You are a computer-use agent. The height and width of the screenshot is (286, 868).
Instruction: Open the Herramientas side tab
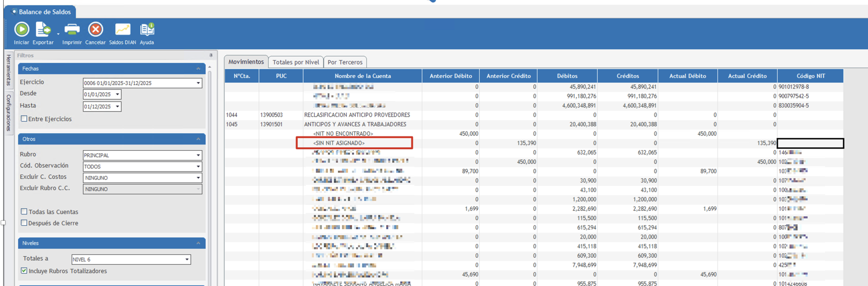[x=9, y=70]
